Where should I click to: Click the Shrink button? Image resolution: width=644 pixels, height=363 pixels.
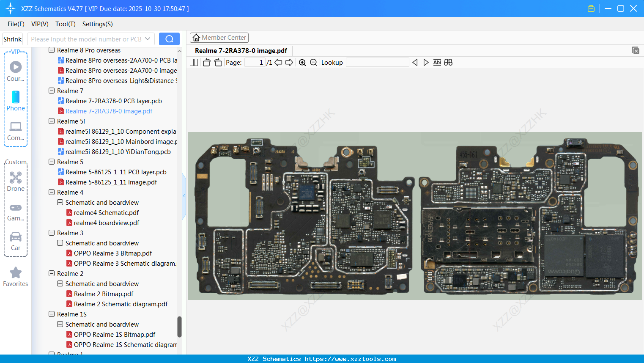(x=13, y=39)
